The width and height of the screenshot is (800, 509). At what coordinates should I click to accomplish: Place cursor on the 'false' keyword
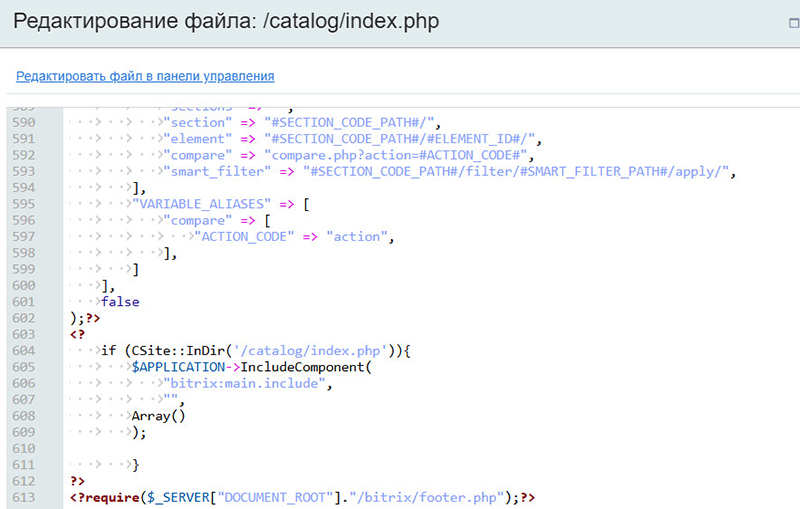click(120, 301)
